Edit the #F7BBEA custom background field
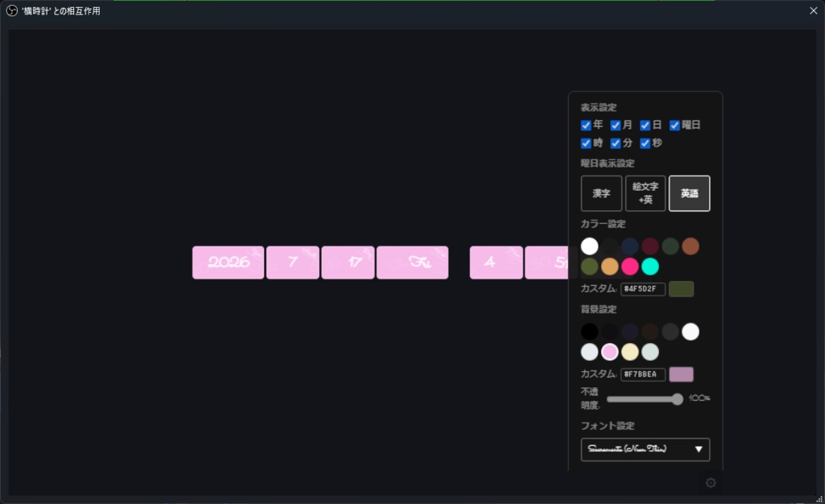This screenshot has width=825, height=504. [642, 374]
